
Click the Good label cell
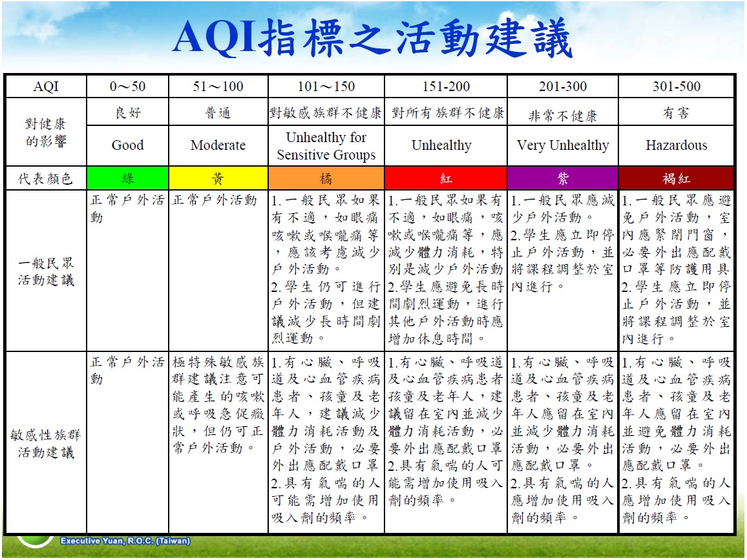tap(127, 145)
